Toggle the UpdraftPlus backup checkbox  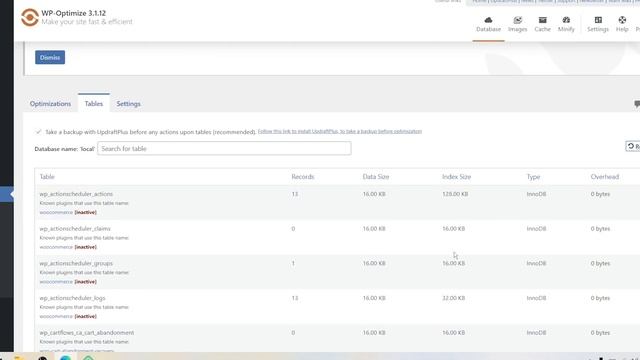[38, 131]
